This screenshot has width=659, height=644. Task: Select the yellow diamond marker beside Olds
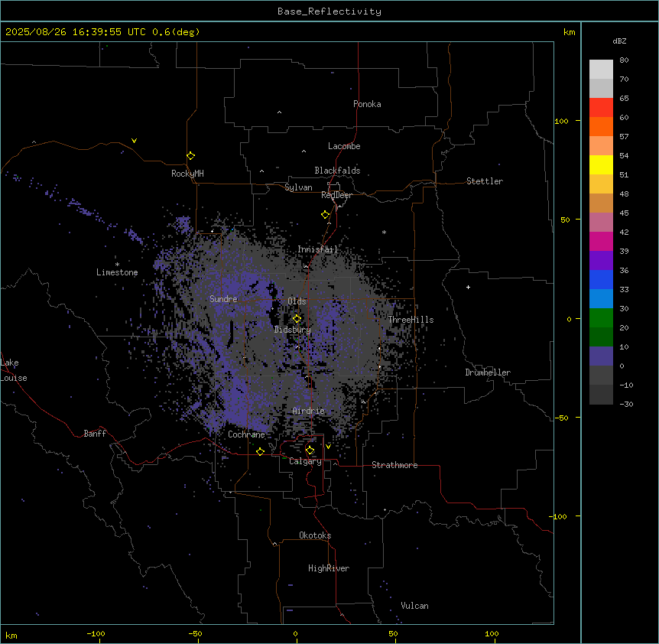pos(297,319)
